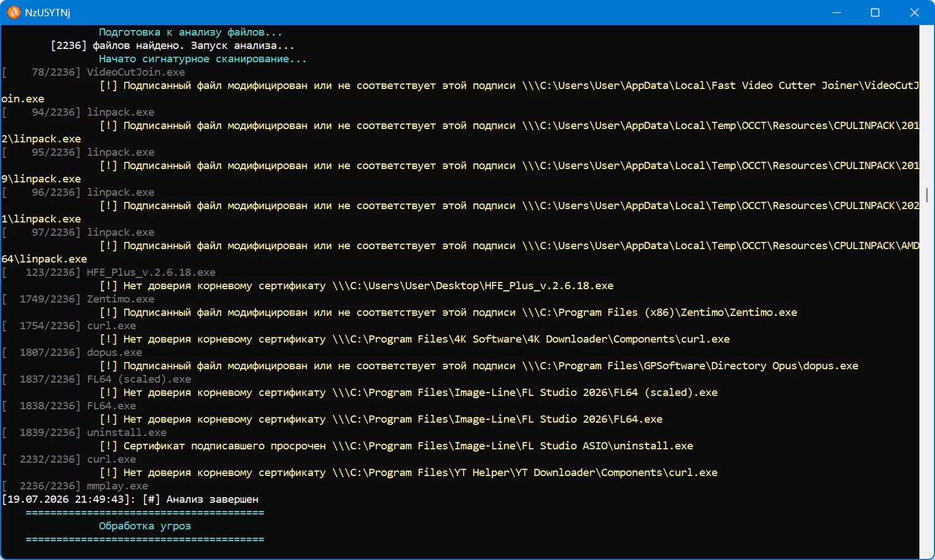935x560 pixels.
Task: Click the '[2236] файлов найдено' line
Action: [173, 46]
